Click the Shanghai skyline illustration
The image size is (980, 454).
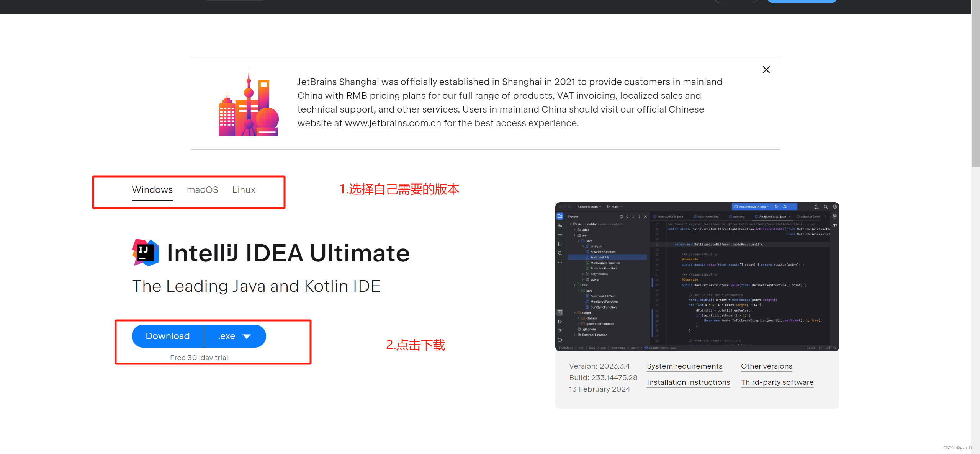click(x=249, y=103)
